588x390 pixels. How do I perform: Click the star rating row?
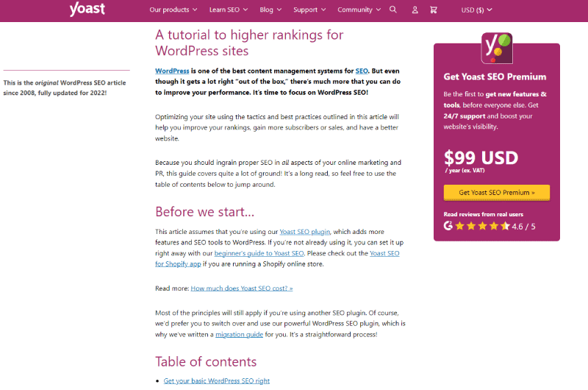482,226
